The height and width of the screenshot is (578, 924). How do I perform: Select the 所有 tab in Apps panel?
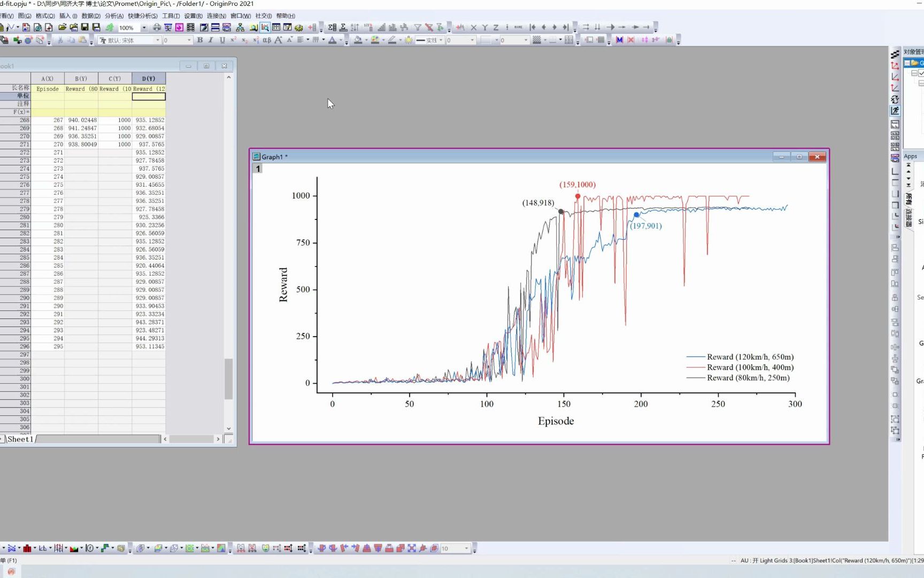pos(908,200)
